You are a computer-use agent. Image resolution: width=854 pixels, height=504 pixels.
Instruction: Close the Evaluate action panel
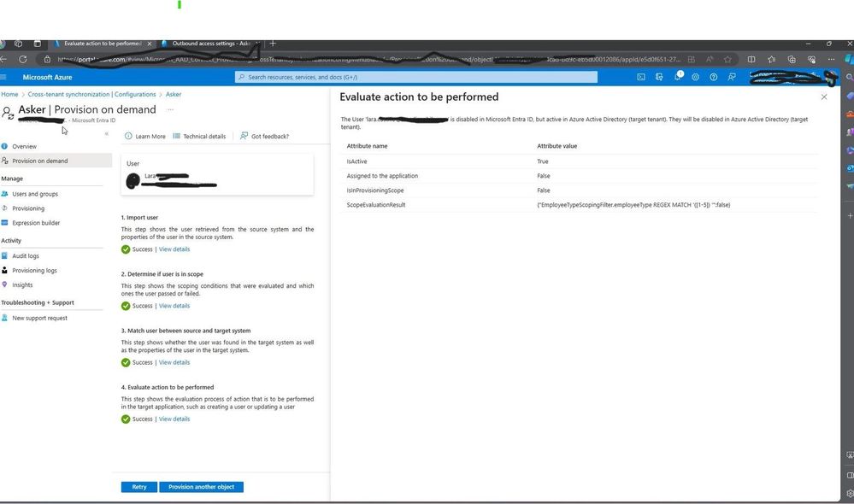pos(824,97)
